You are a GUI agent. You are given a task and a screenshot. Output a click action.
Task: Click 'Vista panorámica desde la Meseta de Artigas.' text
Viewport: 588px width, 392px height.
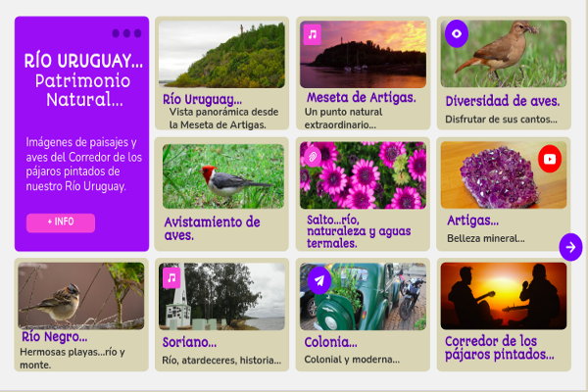(x=223, y=119)
